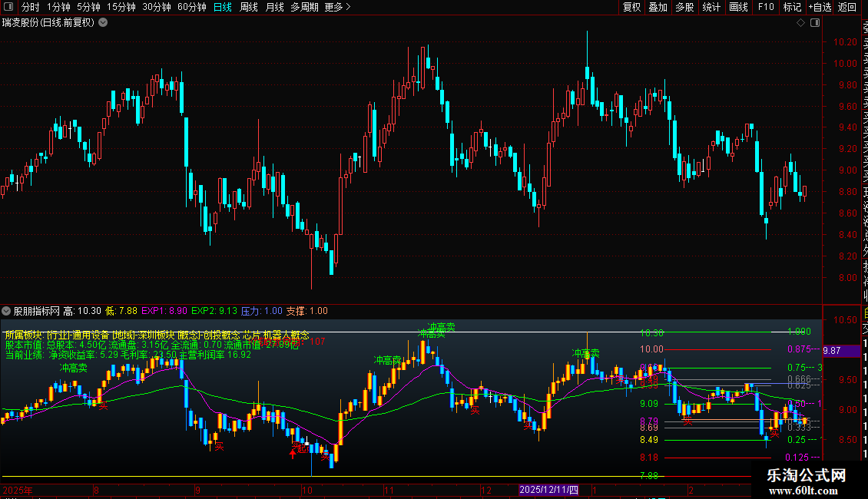This screenshot has width=868, height=499.
Task: Click the 所属板块 sector information line
Action: (157, 335)
